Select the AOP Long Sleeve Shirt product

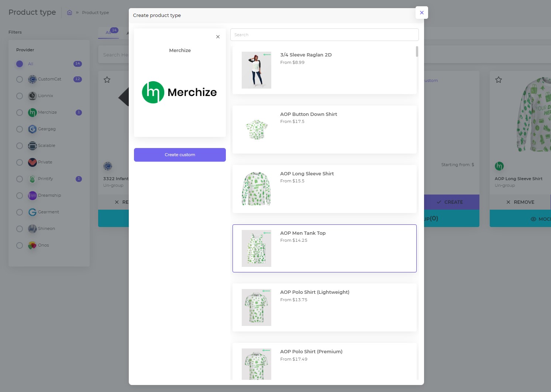point(324,189)
